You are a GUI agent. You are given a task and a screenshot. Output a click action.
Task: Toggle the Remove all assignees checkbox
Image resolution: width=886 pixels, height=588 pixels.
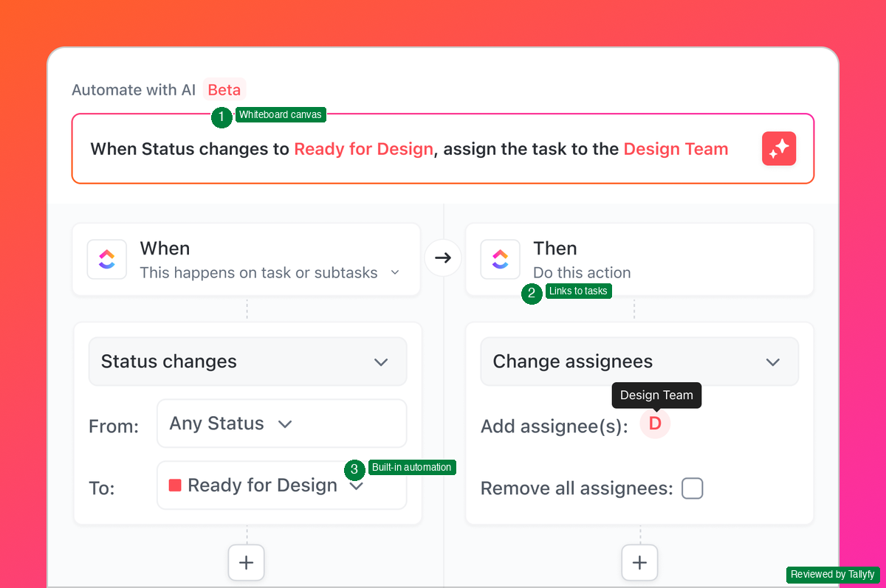pos(692,488)
